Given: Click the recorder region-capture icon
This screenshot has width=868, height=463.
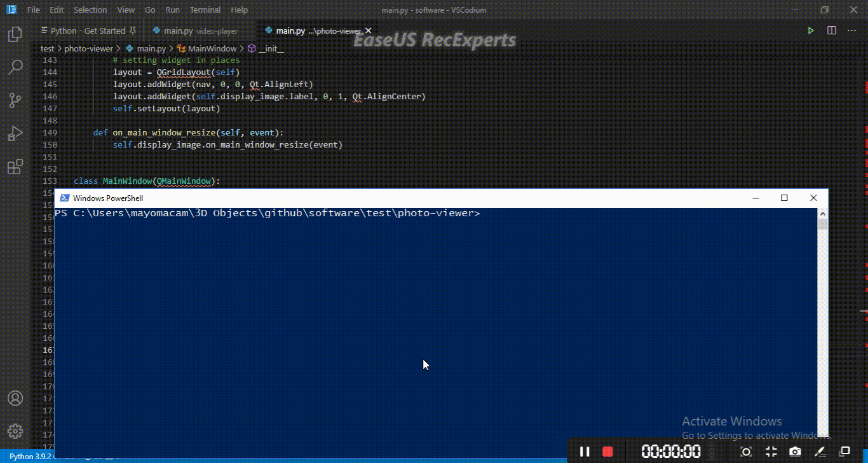Looking at the screenshot, I should click(747, 452).
